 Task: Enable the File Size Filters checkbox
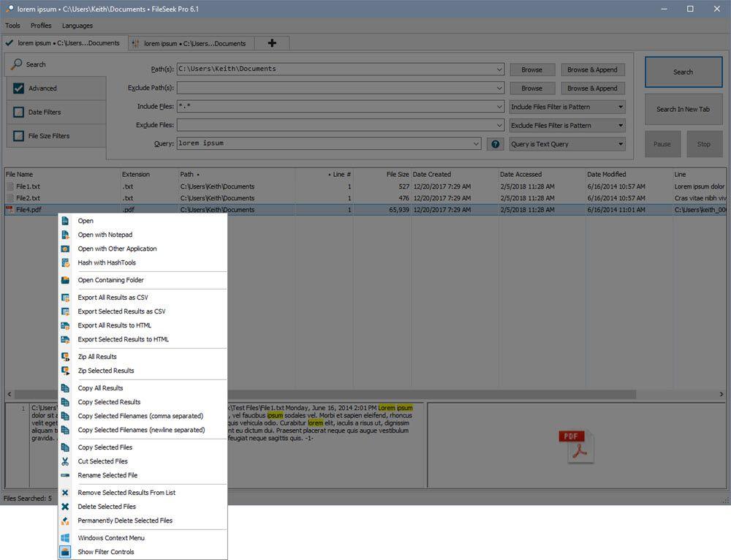[x=19, y=136]
